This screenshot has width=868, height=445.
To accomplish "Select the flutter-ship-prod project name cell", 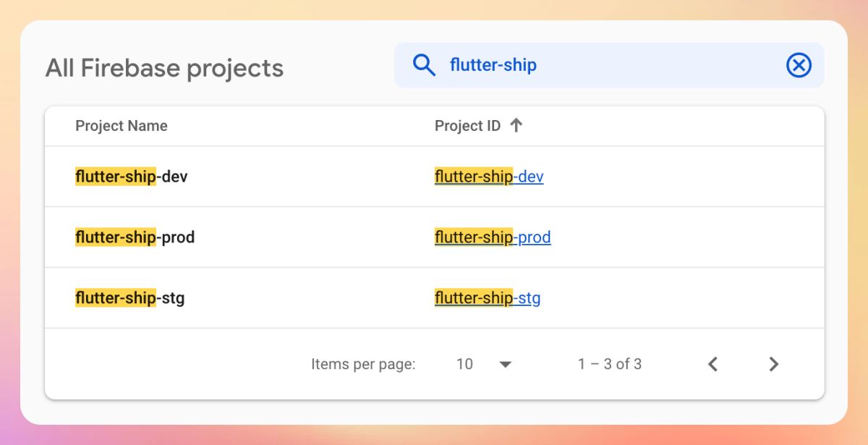I will 135,237.
